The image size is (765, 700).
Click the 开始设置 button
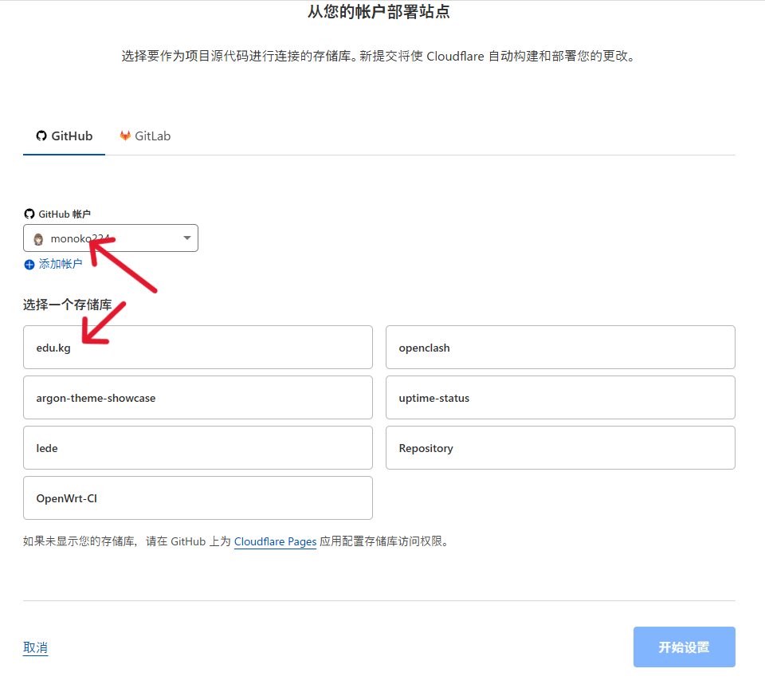click(x=685, y=647)
